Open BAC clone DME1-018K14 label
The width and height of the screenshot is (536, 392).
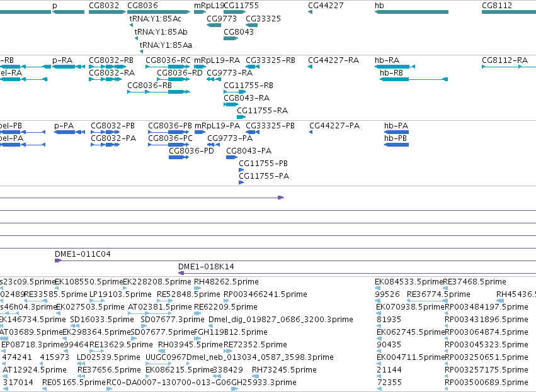206,267
